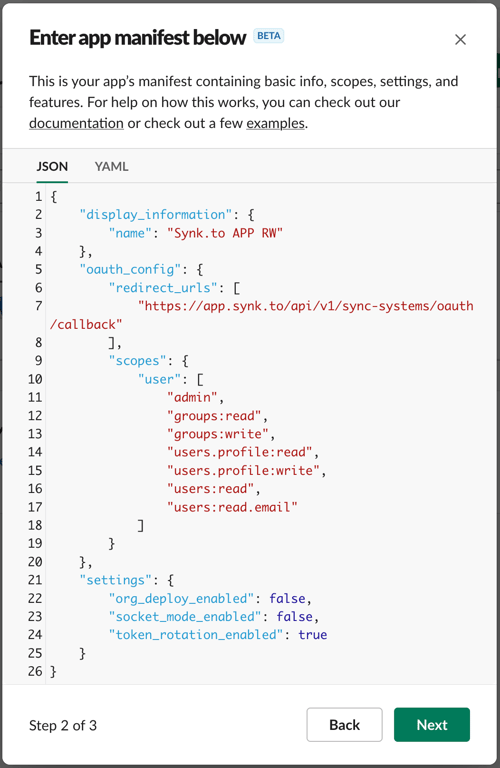Click the "Synk.to APP RW" name value
Screen dimensions: 500x768
225,233
